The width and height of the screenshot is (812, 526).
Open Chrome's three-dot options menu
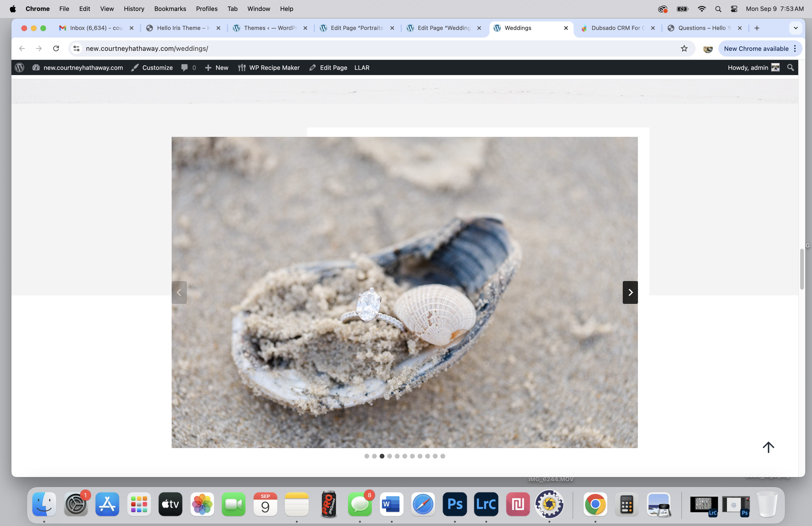[x=795, y=48]
